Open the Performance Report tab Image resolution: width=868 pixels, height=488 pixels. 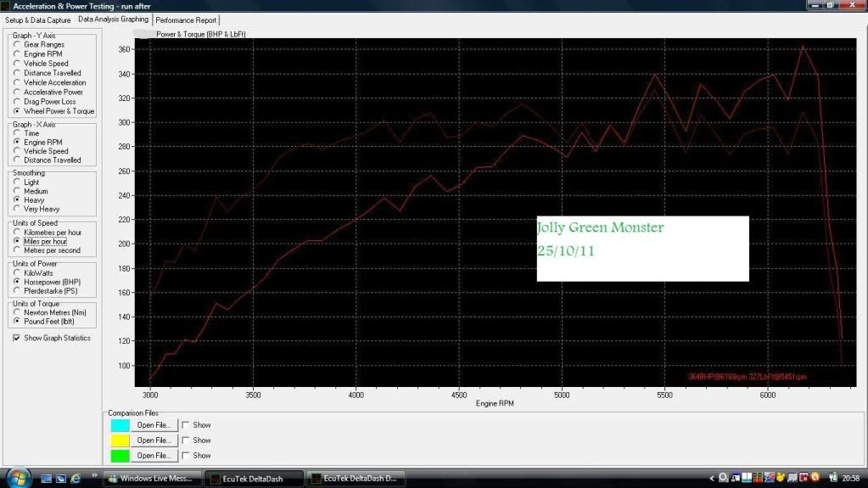[187, 20]
